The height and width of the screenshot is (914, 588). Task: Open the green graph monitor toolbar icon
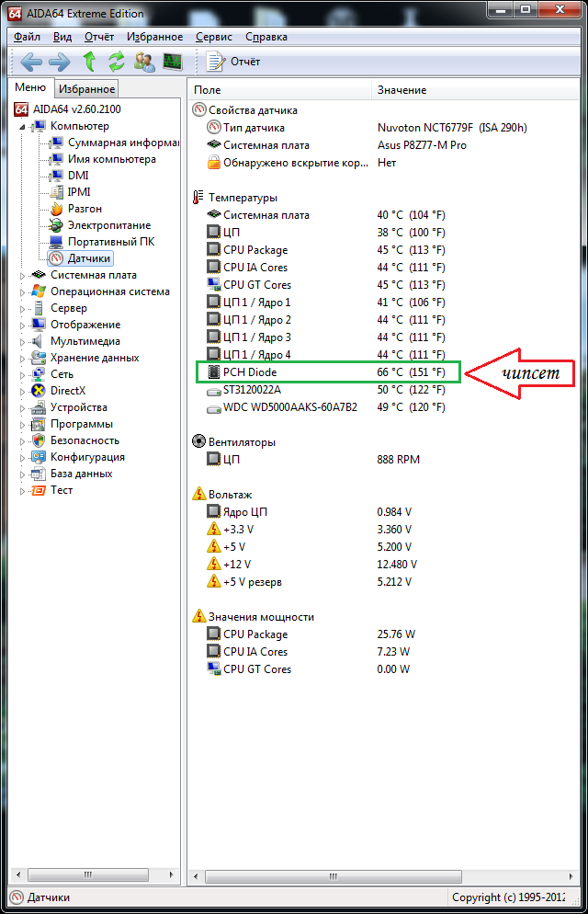(172, 62)
